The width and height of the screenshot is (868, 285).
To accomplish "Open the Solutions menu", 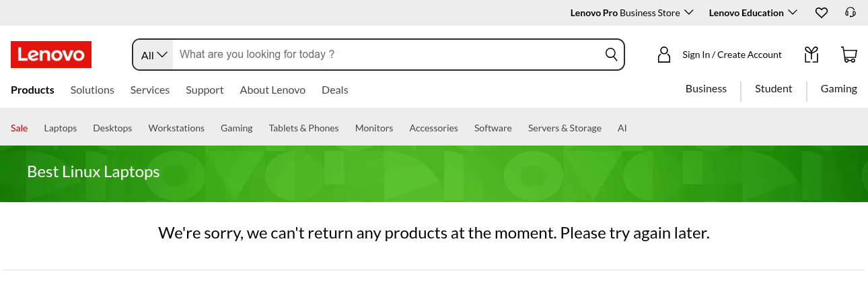I will pos(92,90).
